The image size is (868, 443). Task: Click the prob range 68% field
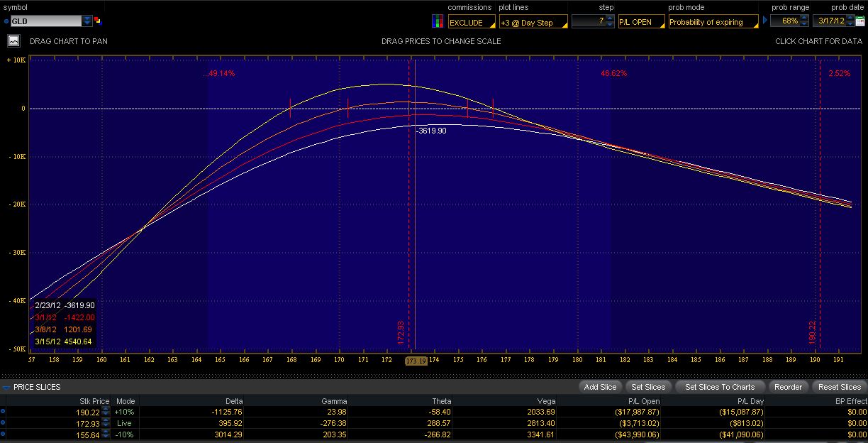click(786, 21)
